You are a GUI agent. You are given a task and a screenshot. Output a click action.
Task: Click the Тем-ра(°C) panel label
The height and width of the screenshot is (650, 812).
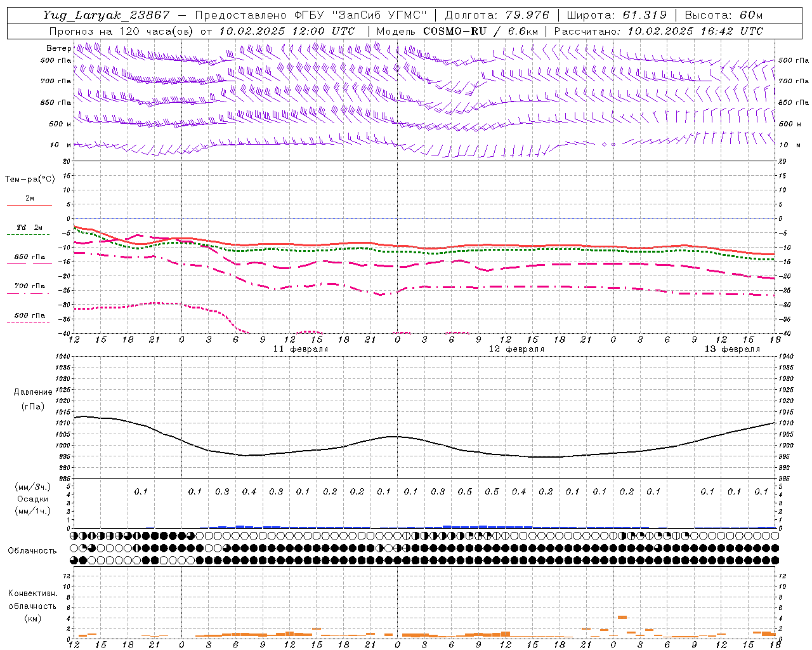click(x=30, y=180)
